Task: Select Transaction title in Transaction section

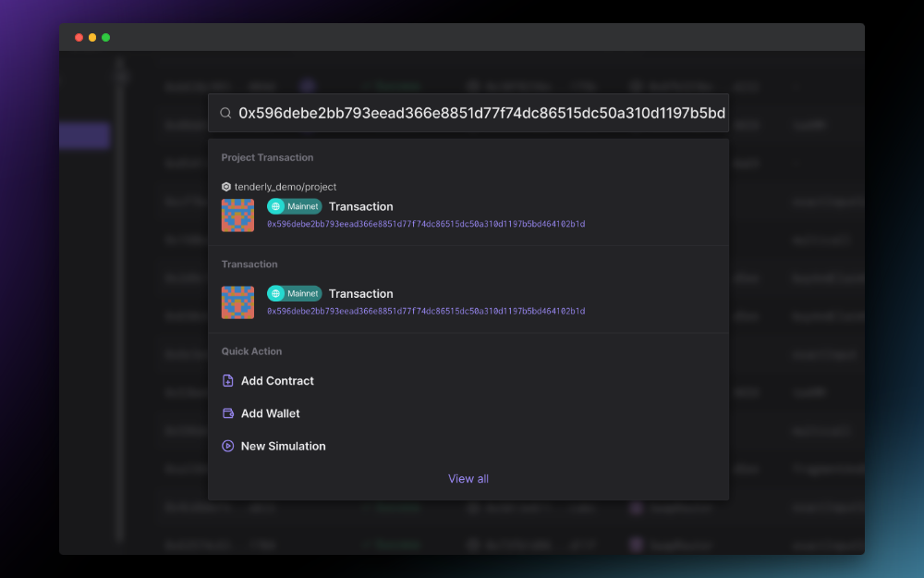Action: [360, 294]
